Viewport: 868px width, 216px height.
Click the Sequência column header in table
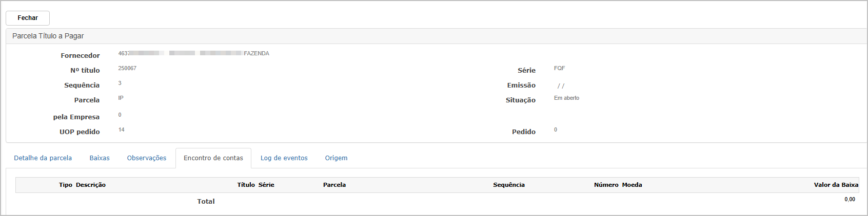click(509, 185)
